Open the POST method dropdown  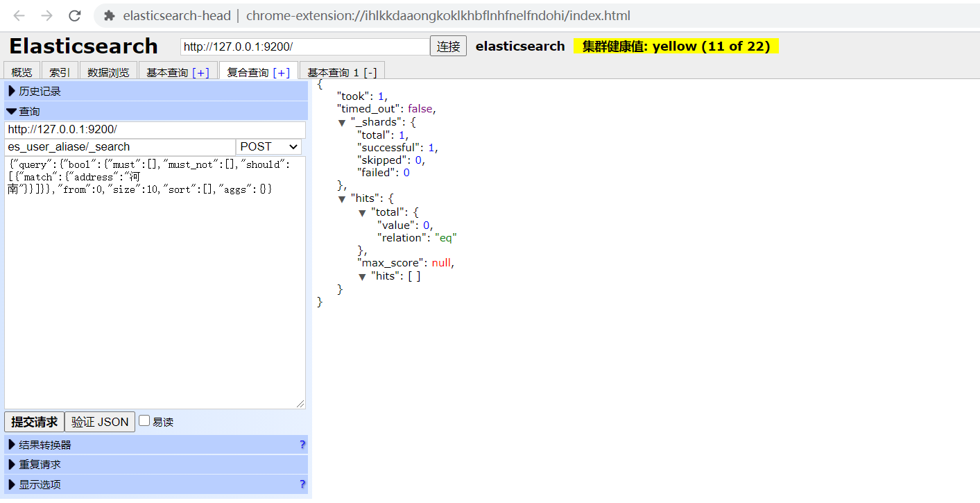(269, 147)
